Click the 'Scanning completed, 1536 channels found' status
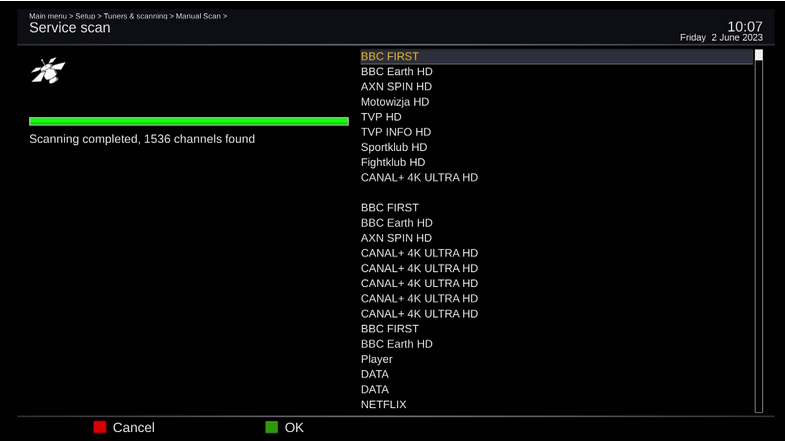Viewport: 785px width, 441px height. (x=142, y=139)
